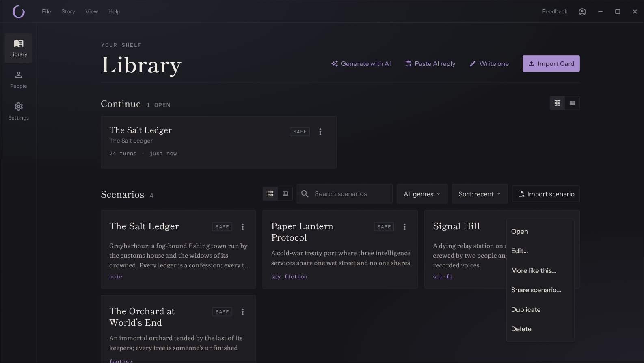This screenshot has height=363, width=644.
Task: Choose Duplicate in the context menu
Action: [540, 310]
